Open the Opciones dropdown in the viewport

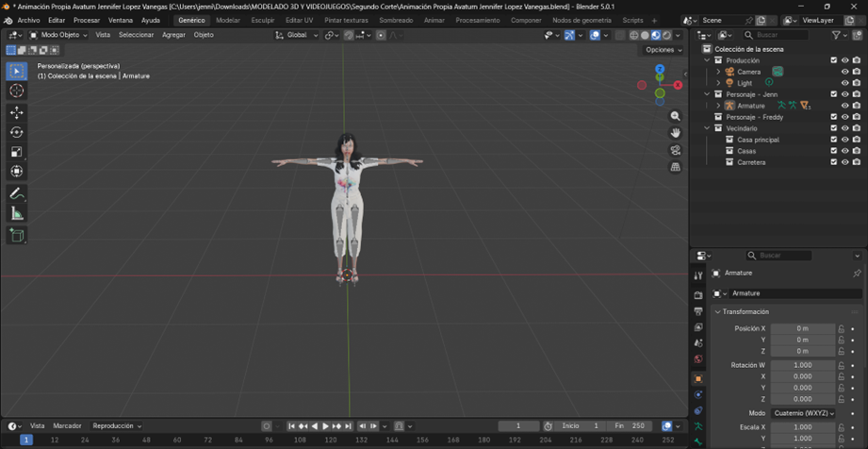point(663,50)
